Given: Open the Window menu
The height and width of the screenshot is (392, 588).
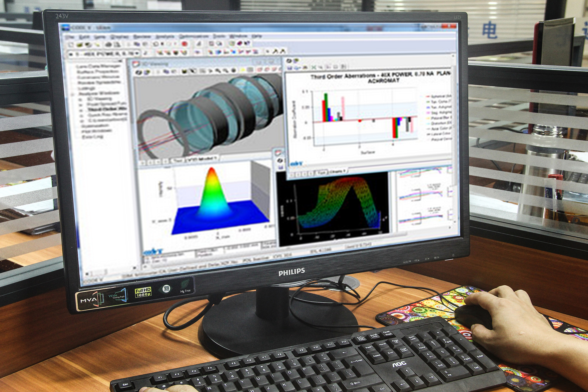Looking at the screenshot, I should click(x=238, y=36).
